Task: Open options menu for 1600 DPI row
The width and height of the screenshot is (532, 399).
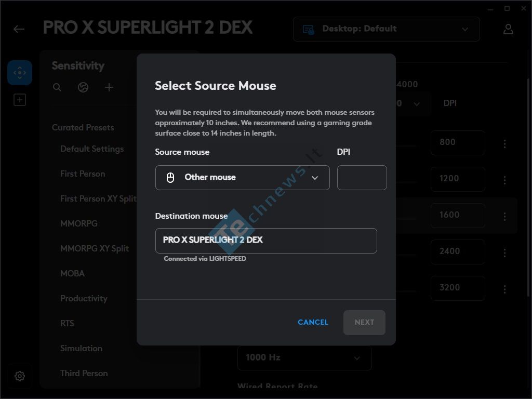Action: (505, 216)
